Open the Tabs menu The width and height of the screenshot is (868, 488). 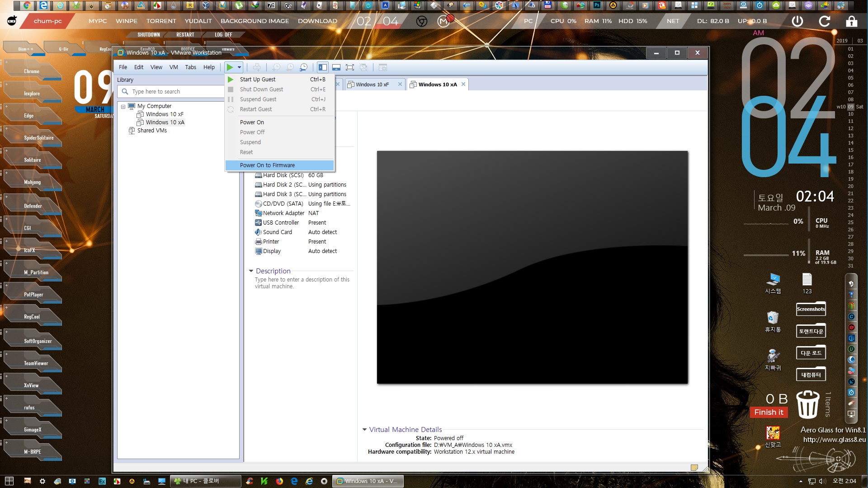pyautogui.click(x=191, y=67)
